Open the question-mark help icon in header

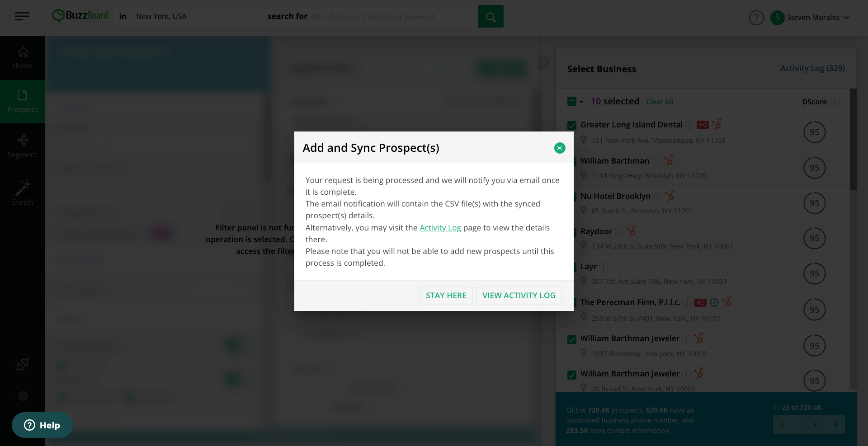coord(756,18)
